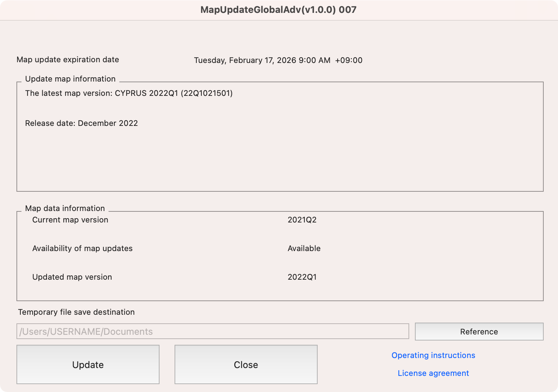This screenshot has height=392, width=558.
Task: Click the latest map version CYPRUS 2022Q1 text
Action: click(129, 93)
